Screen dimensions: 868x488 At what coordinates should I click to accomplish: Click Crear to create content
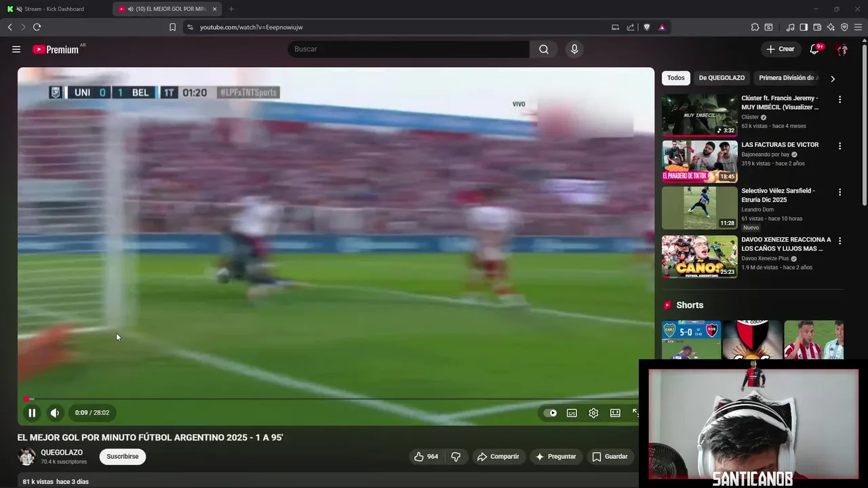click(780, 49)
